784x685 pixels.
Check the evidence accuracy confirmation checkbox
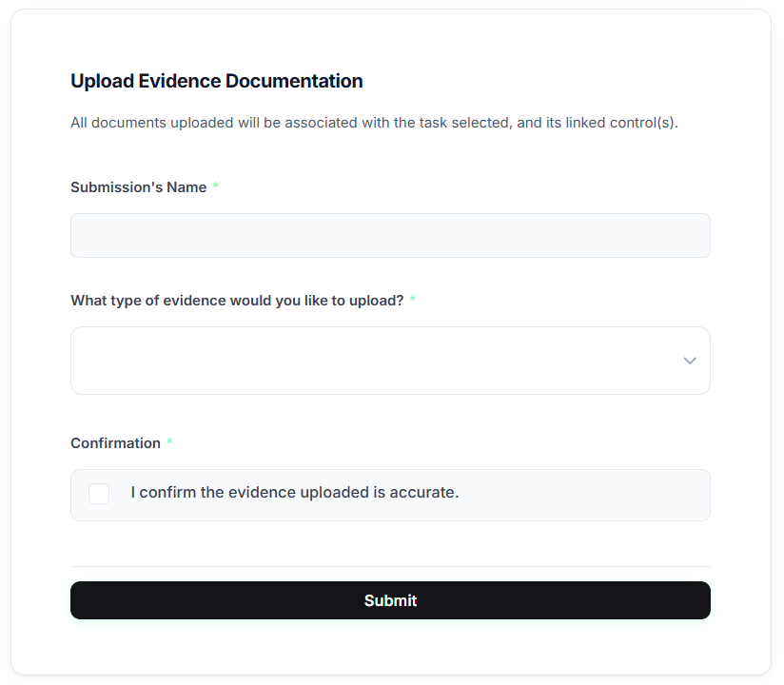99,494
